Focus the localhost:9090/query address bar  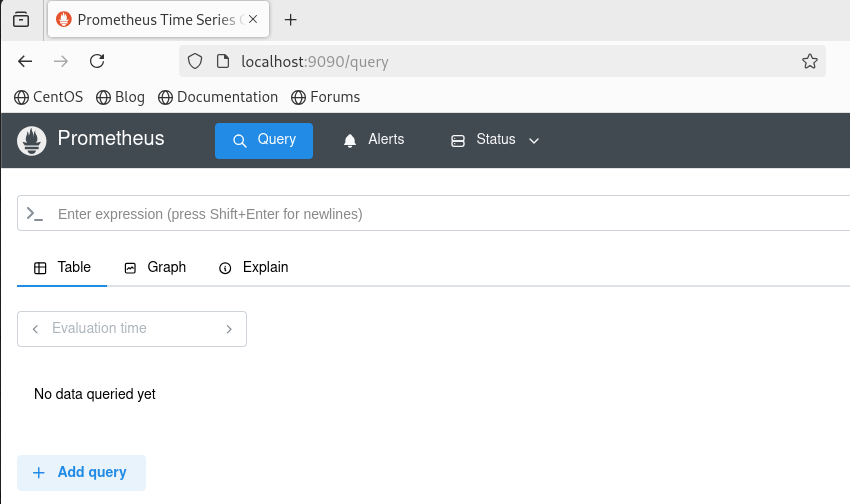click(502, 61)
